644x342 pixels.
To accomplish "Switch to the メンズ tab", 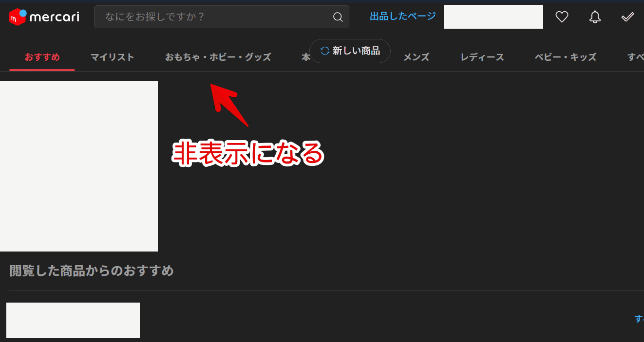I will pyautogui.click(x=417, y=57).
